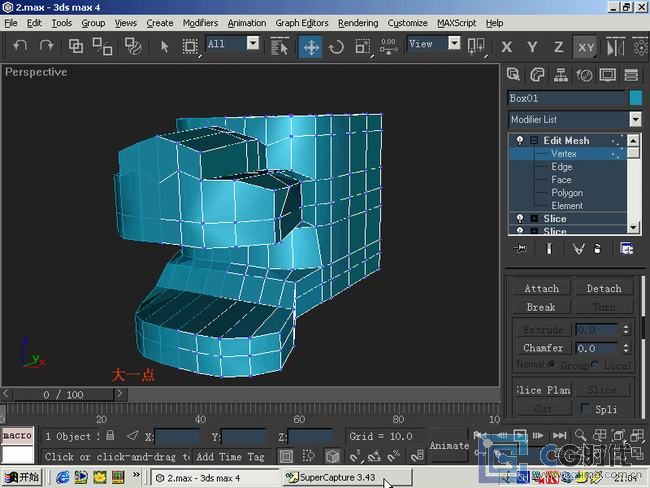The image size is (650, 488).
Task: Click the Use Pivot Point Center icon
Action: click(476, 46)
